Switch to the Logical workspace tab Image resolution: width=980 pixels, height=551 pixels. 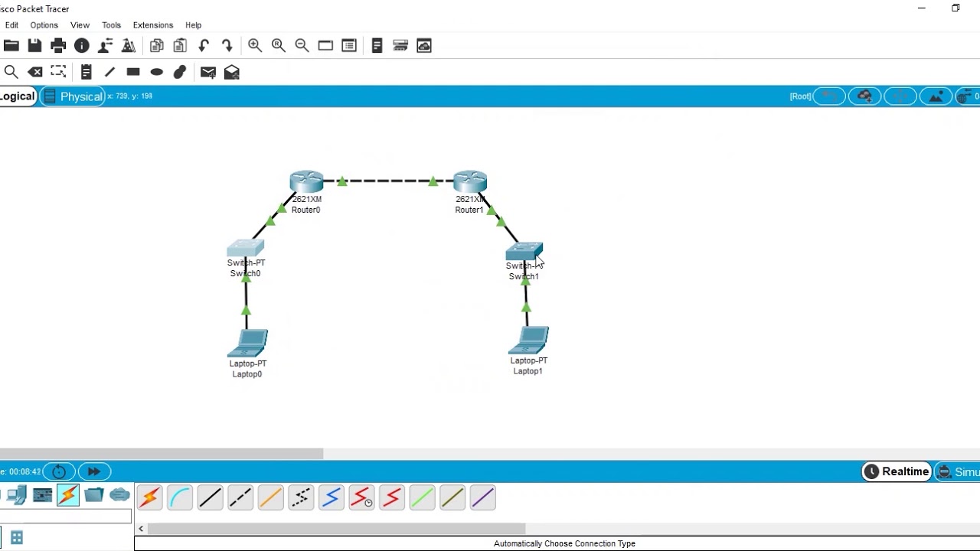(x=17, y=96)
